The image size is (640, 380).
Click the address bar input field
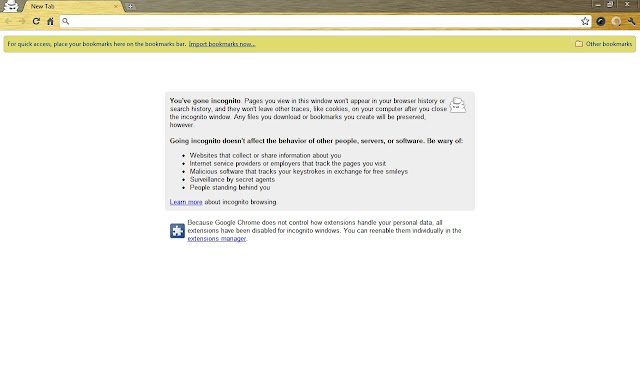click(324, 21)
